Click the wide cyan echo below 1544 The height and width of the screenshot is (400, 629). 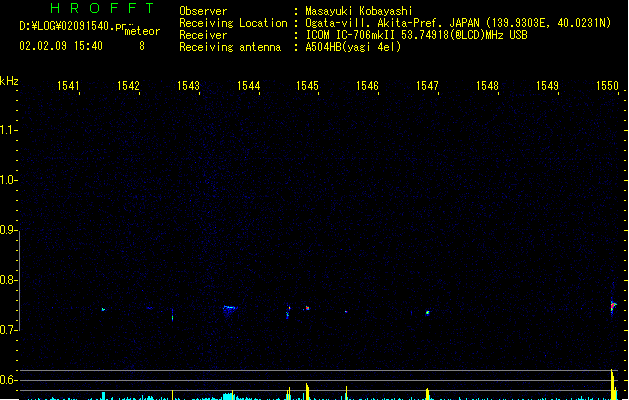230,310
